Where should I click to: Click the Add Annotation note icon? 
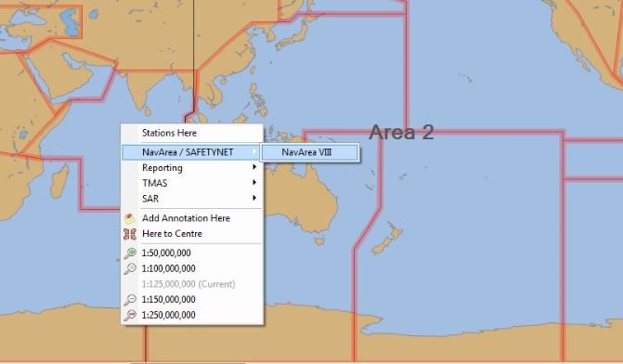coord(130,218)
